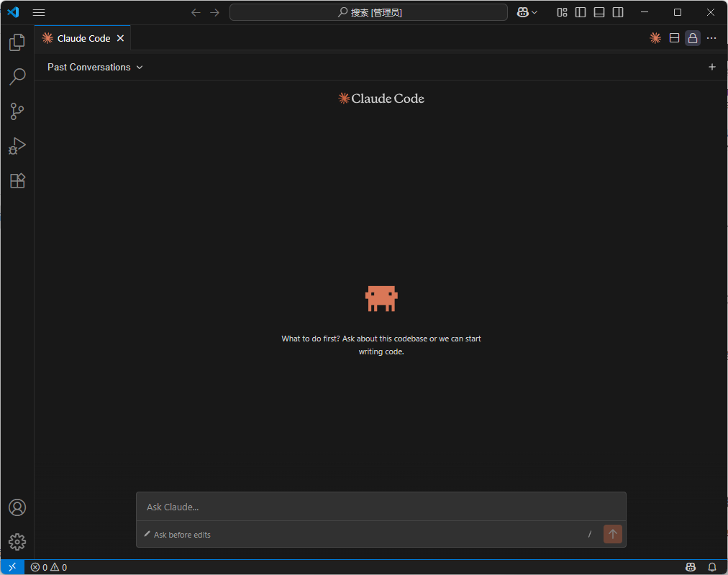Open the hamburger application menu

39,12
